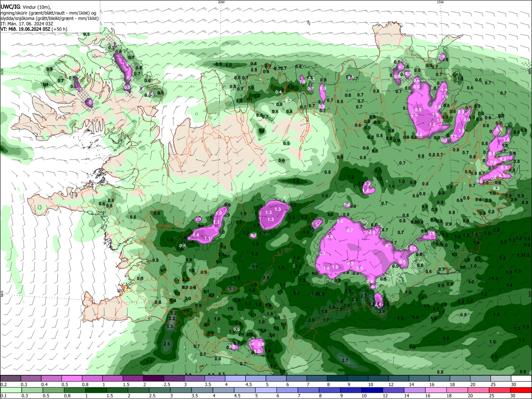Click the 'Vindur (10m)' header text
This screenshot has width=532, height=399.
(x=37, y=7)
